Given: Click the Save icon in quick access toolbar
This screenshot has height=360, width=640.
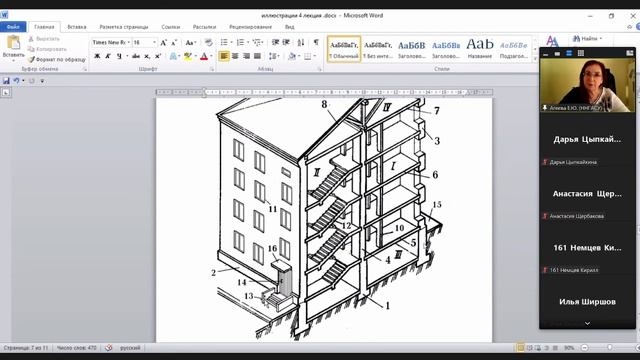Looking at the screenshot, I should pyautogui.click(x=6, y=81).
